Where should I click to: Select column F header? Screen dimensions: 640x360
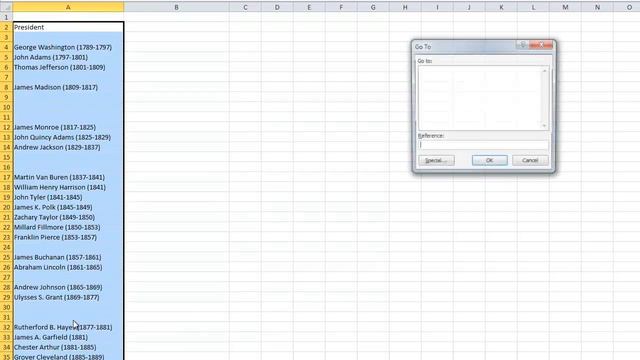pyautogui.click(x=341, y=7)
